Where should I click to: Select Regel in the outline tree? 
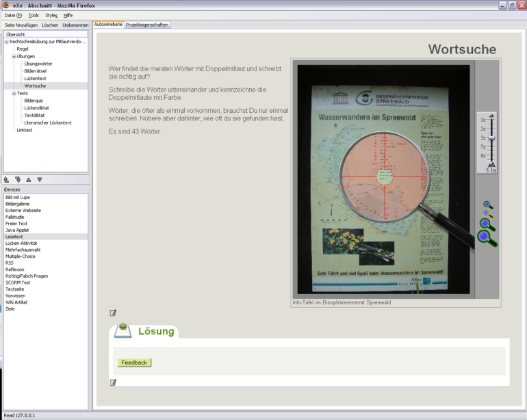tap(23, 49)
